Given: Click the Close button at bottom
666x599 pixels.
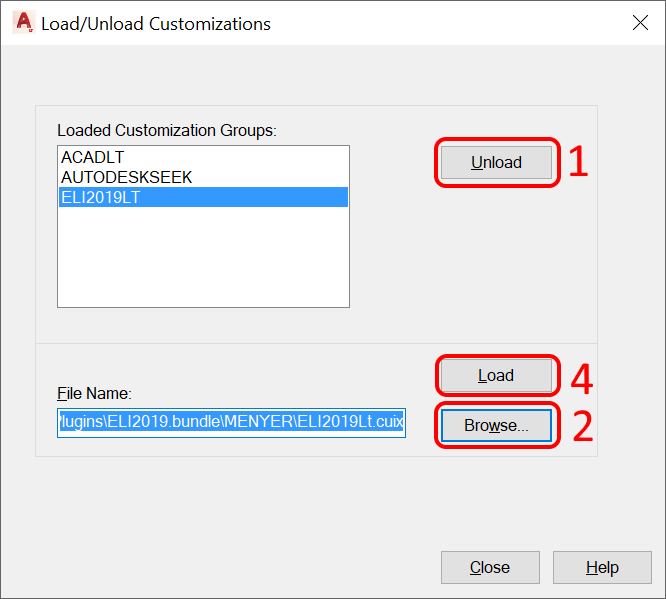Looking at the screenshot, I should [490, 567].
